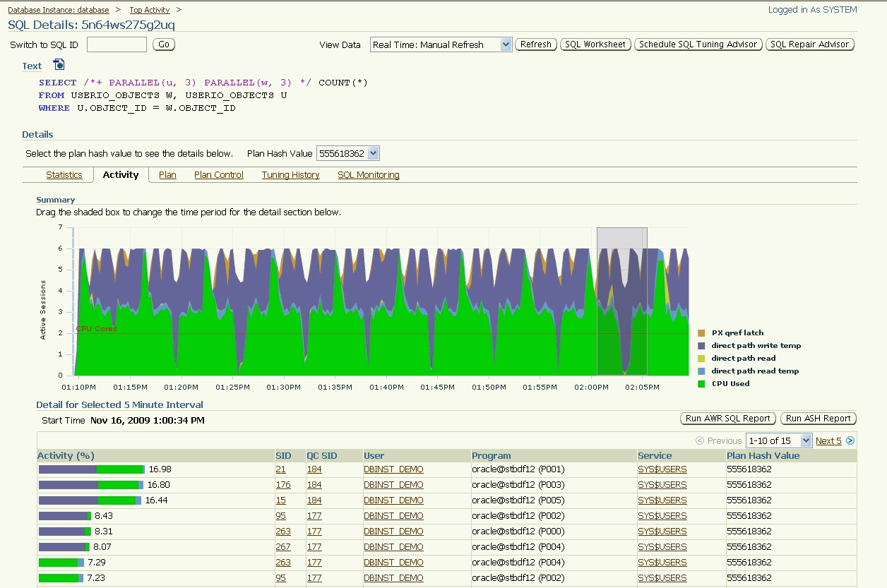887x588 pixels.
Task: Sort by QC SID column header
Action: 322,456
